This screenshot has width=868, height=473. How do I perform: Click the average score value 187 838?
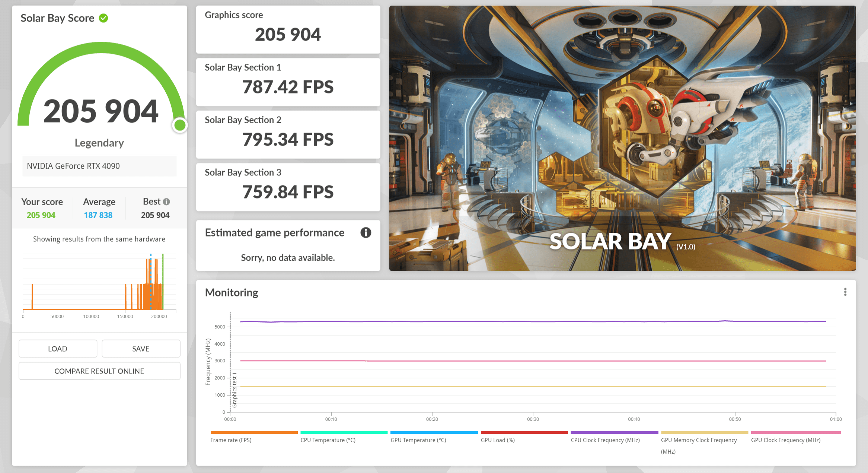tap(98, 215)
